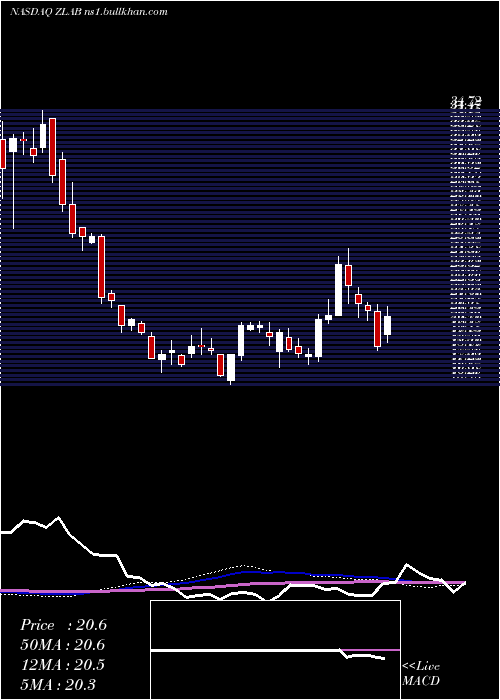Select the 5MA : 20.3 value

[x=57, y=684]
